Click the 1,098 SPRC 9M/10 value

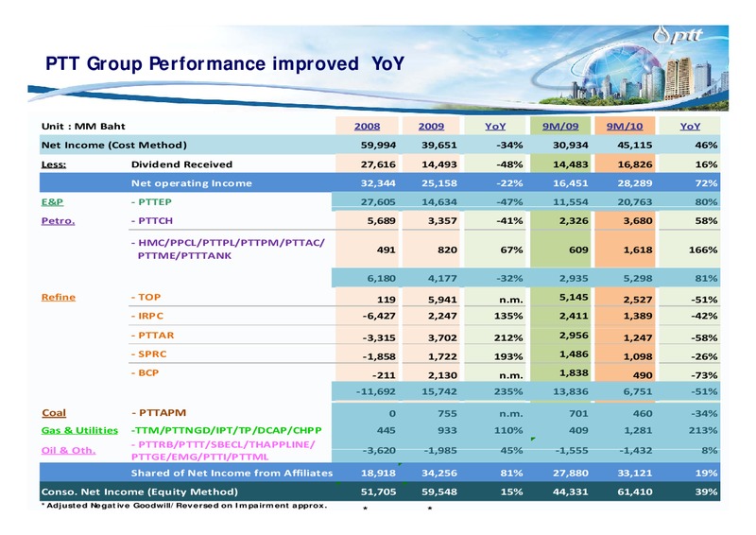tap(637, 356)
